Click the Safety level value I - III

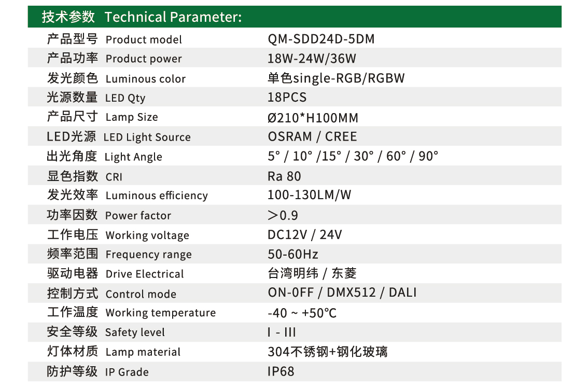(282, 332)
